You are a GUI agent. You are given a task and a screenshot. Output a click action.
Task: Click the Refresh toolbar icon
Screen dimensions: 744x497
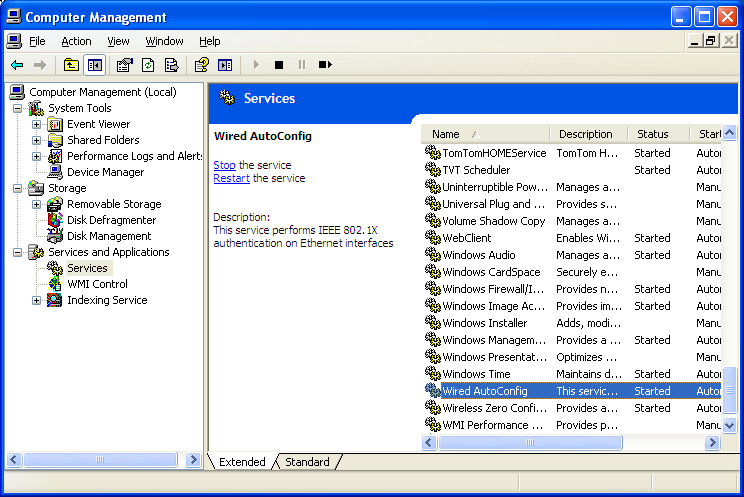pyautogui.click(x=148, y=65)
